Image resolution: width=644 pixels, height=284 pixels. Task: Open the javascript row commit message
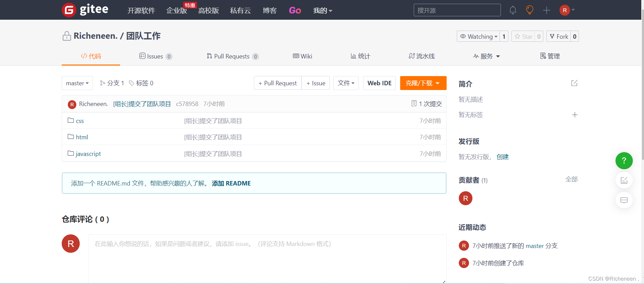click(x=213, y=154)
